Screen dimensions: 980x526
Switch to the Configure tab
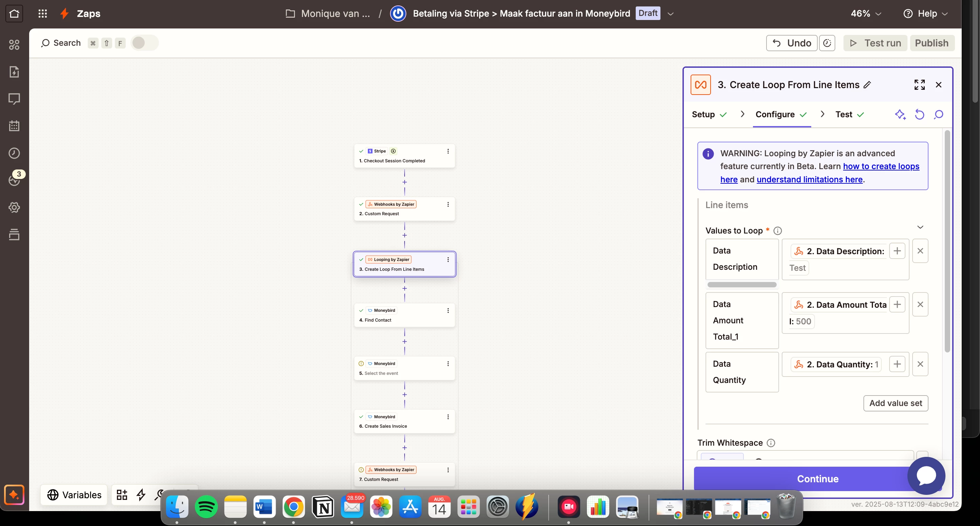click(x=781, y=115)
